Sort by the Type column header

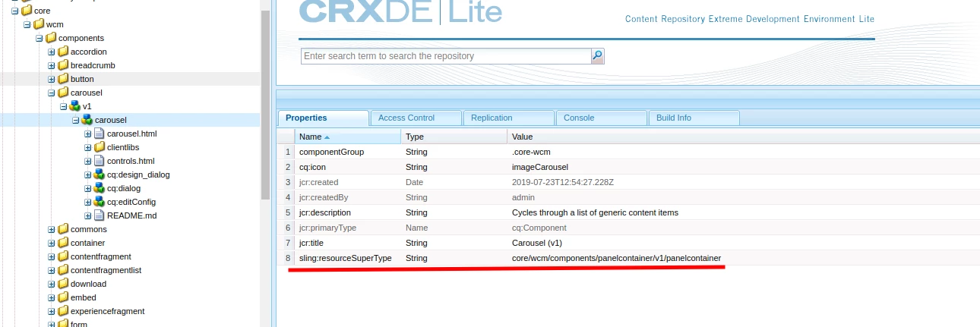pyautogui.click(x=454, y=137)
